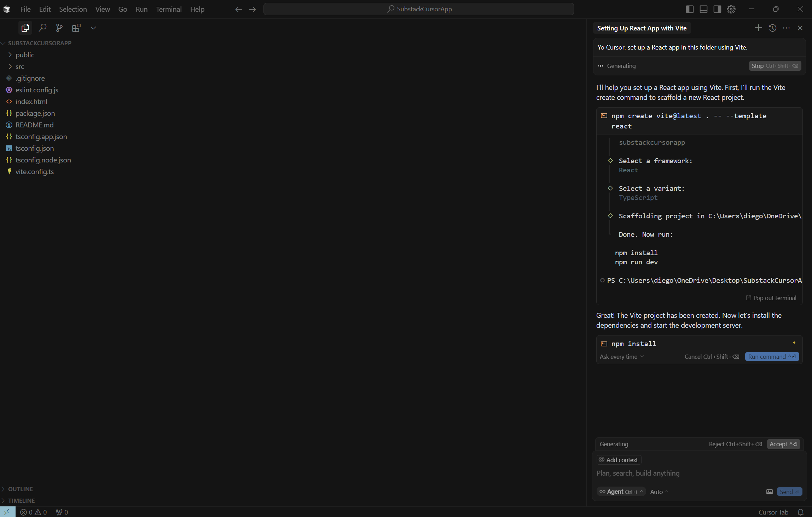
Task: Open the Extensions view icon
Action: (76, 28)
